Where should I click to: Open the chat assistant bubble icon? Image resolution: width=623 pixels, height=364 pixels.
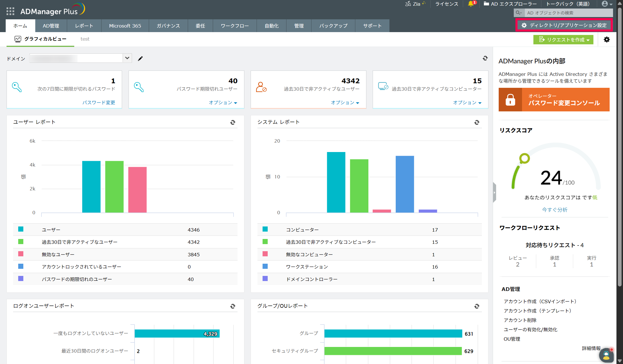[x=606, y=355]
